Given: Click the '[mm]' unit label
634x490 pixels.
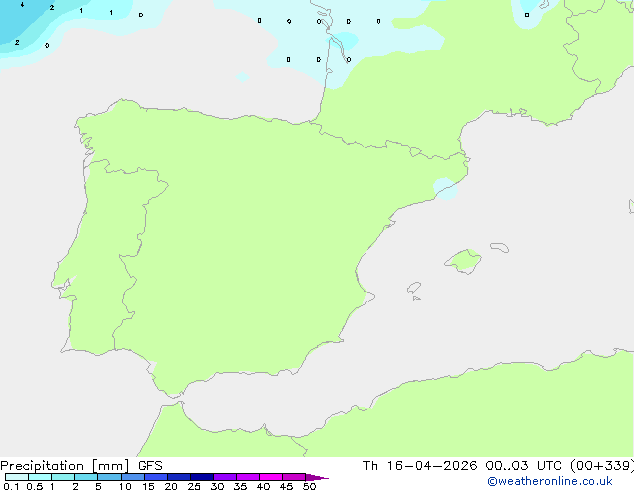Looking at the screenshot, I should pyautogui.click(x=110, y=466).
